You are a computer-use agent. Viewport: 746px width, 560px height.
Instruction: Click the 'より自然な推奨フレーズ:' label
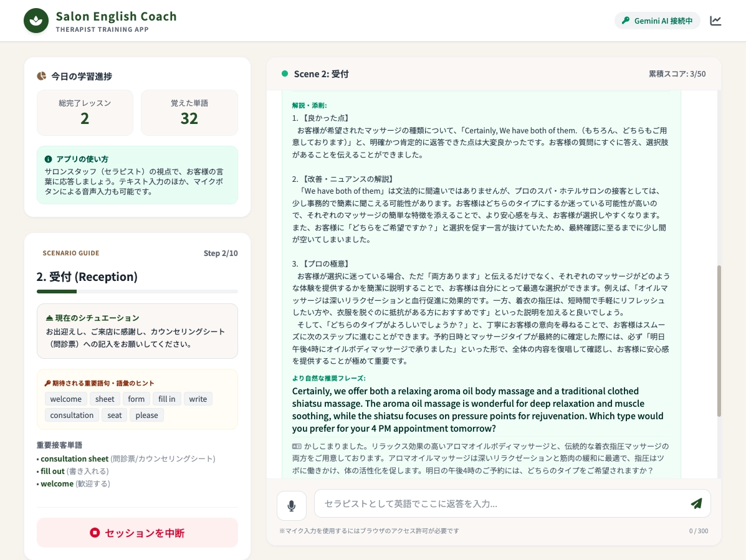329,378
